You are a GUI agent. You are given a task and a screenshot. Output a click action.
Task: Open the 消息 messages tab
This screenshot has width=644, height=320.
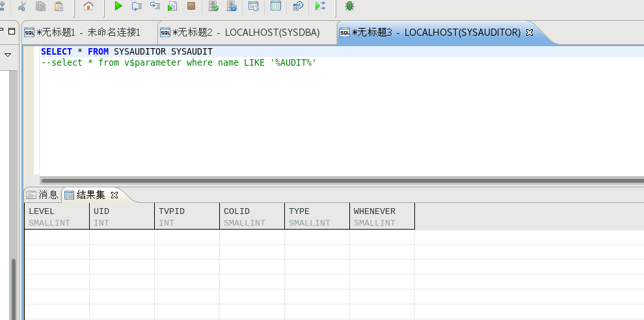coord(42,194)
